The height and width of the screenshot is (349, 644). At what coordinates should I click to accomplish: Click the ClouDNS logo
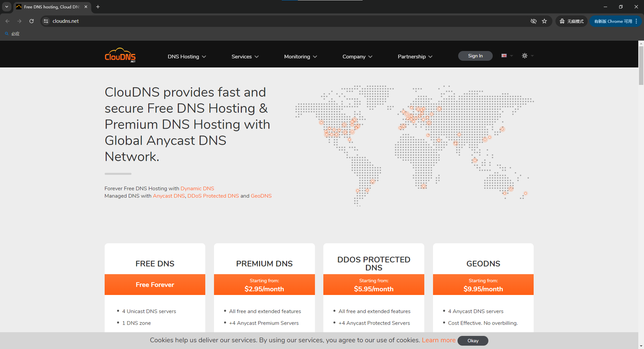[120, 55]
